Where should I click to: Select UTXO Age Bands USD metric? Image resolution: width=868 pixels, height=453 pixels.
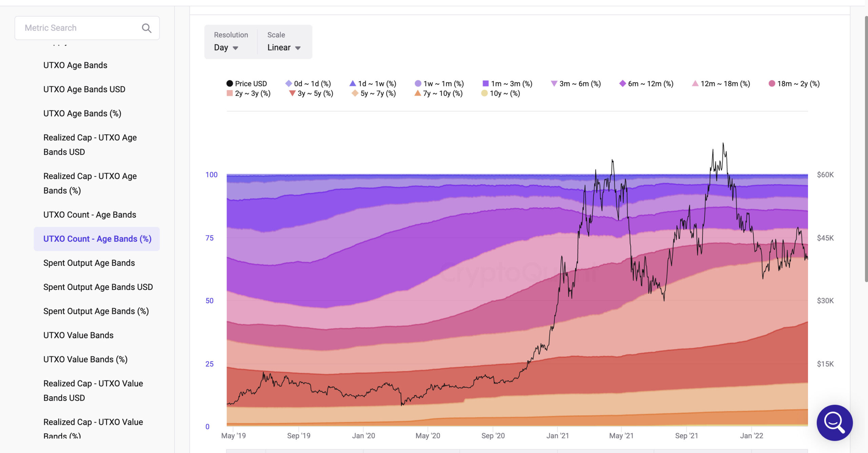(x=84, y=89)
